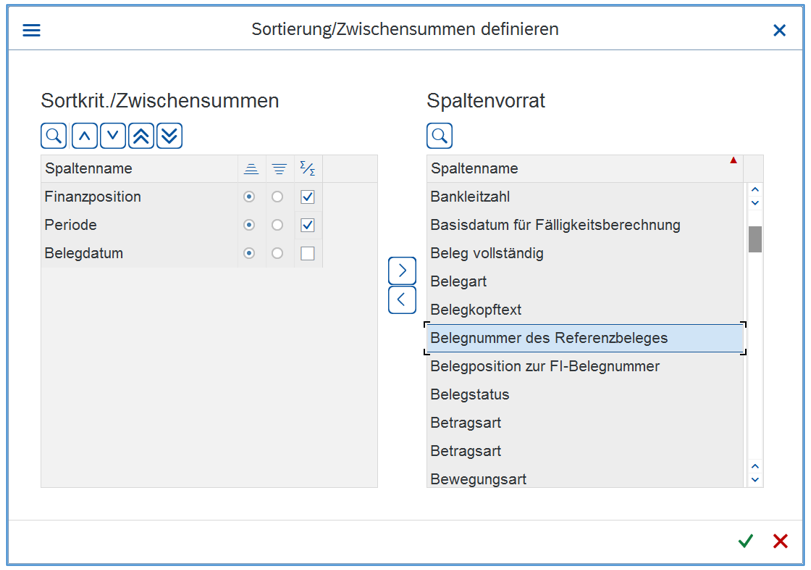Uncheck subtotal checkbox for Periode
Viewport: 811px width, 570px height.
[x=307, y=225]
